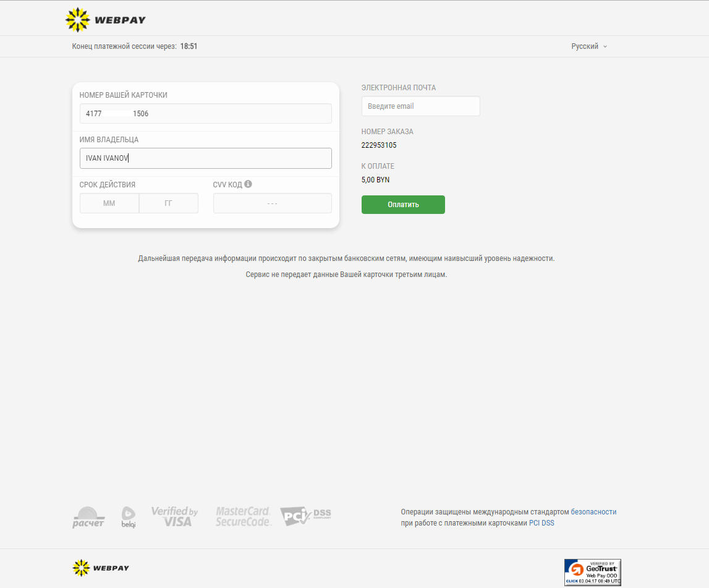Open the Русский language dropdown
This screenshot has height=588, width=709.
589,46
